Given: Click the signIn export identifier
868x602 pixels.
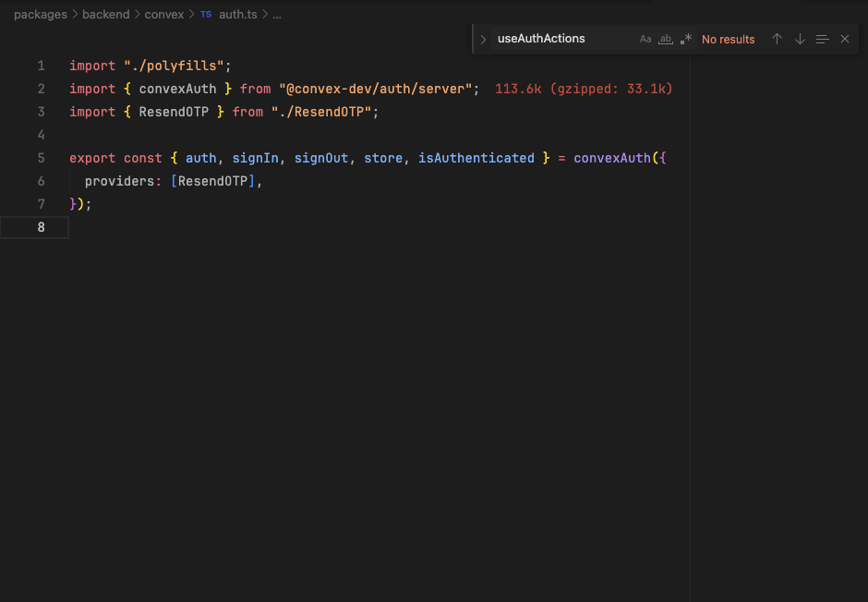Looking at the screenshot, I should click(255, 158).
